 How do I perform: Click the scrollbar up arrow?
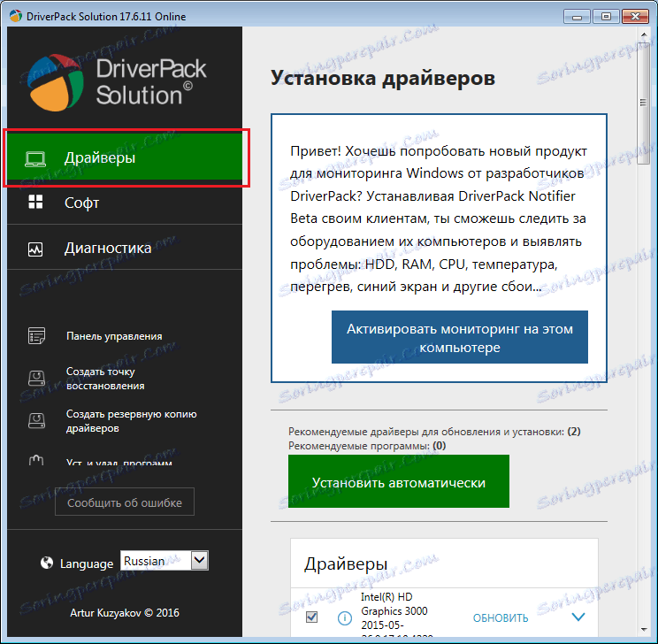click(x=643, y=34)
